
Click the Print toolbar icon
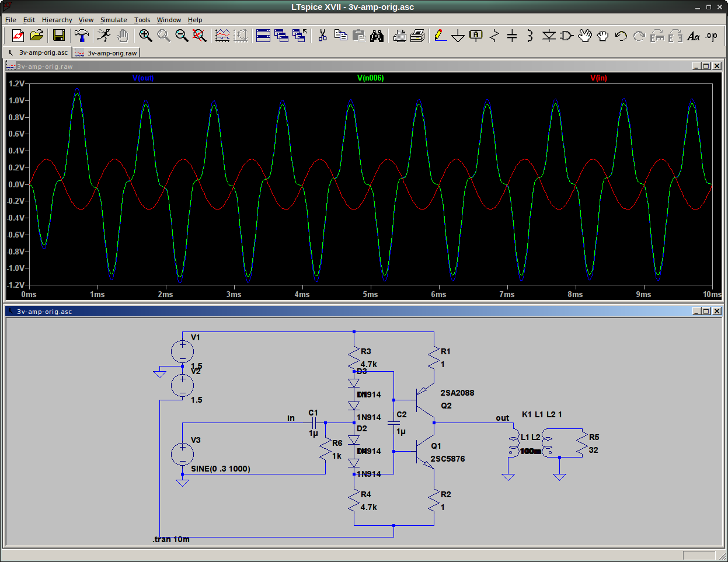417,36
